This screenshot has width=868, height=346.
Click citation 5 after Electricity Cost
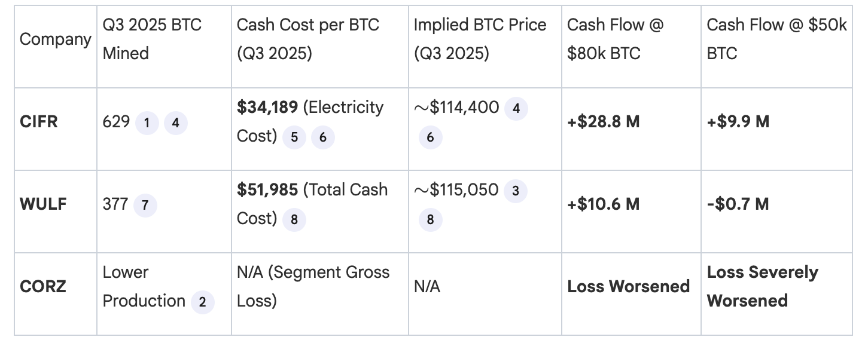pos(294,138)
